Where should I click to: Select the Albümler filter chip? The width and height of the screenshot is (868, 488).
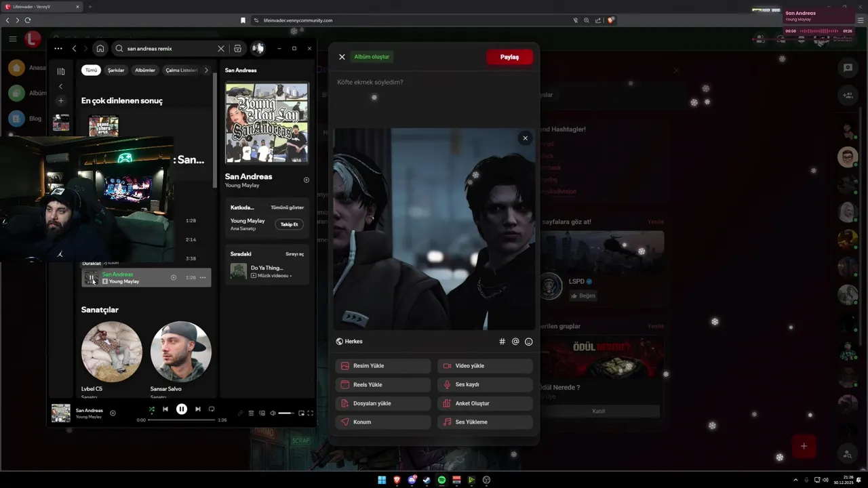point(145,70)
